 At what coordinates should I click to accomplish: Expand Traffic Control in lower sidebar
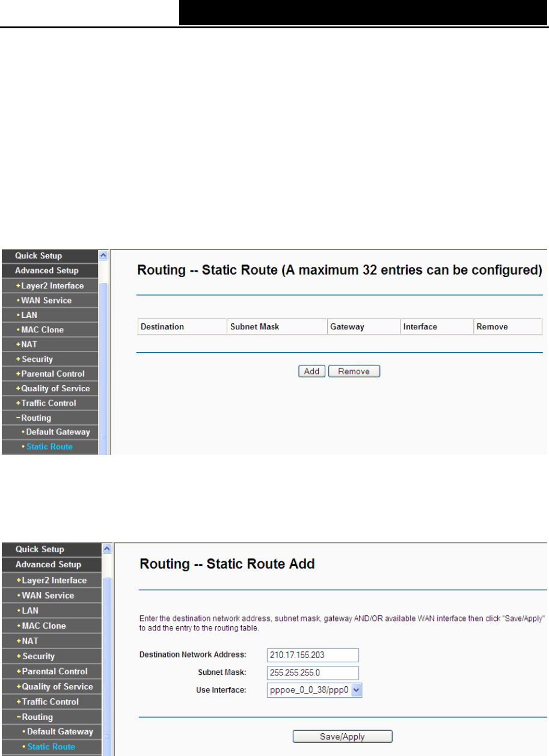pyautogui.click(x=50, y=701)
